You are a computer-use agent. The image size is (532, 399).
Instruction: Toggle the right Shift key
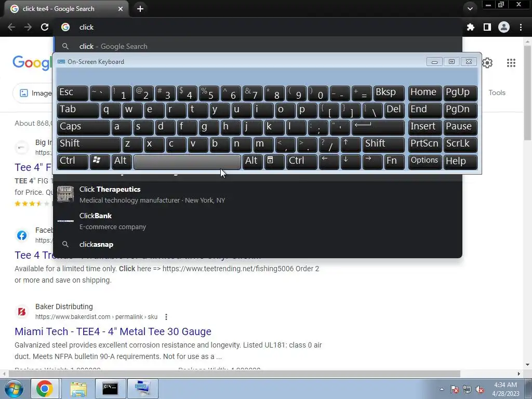384,144
